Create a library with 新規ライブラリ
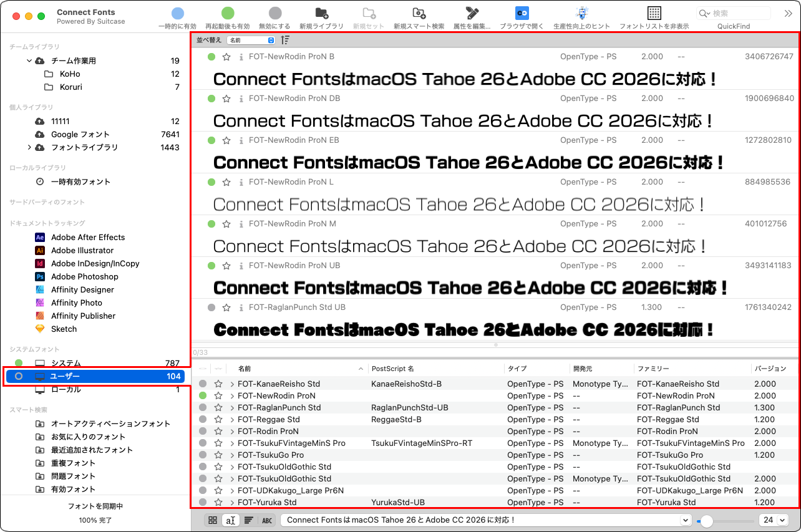Viewport: 801px width, 532px height. pos(321,13)
